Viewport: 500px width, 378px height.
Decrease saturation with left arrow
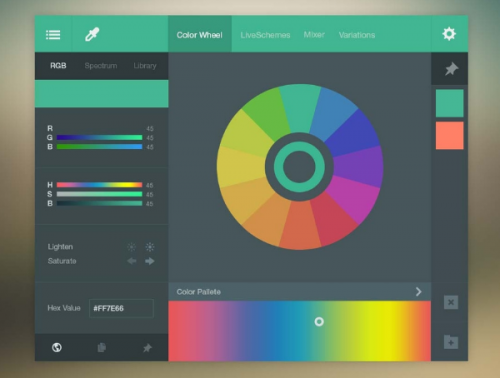click(132, 261)
